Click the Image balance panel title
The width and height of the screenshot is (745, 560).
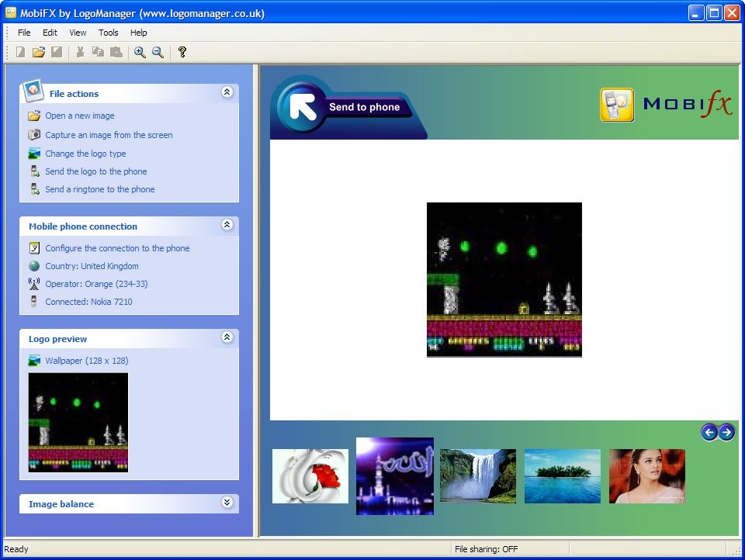(61, 504)
